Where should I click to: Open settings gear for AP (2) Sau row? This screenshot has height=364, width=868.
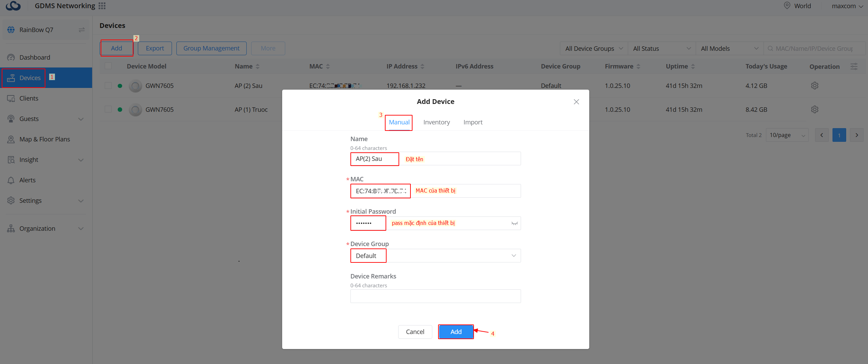[x=814, y=86]
